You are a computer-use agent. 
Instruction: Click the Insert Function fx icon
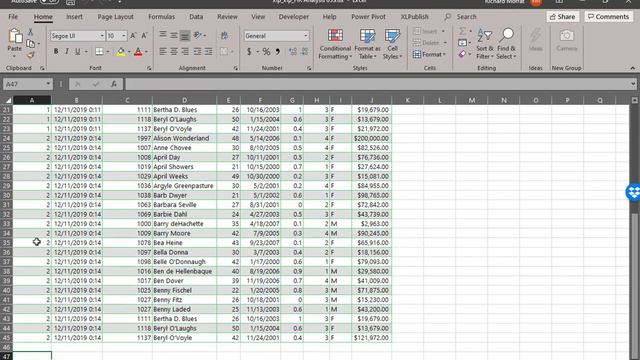pos(113,84)
